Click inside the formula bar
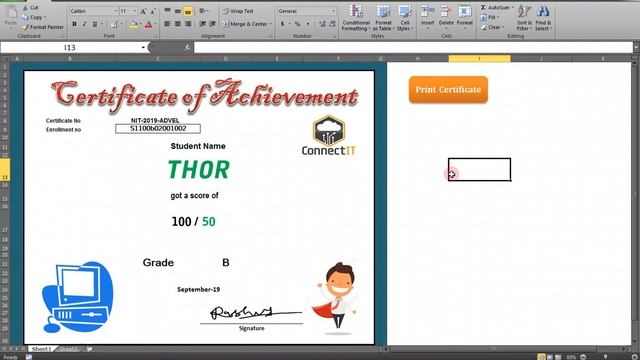Image resolution: width=640 pixels, height=360 pixels. [412, 48]
